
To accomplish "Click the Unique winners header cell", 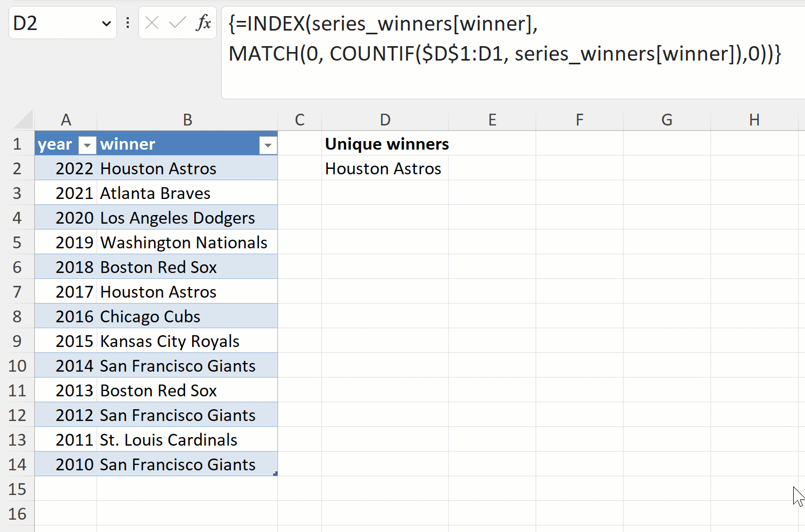I will pyautogui.click(x=385, y=144).
